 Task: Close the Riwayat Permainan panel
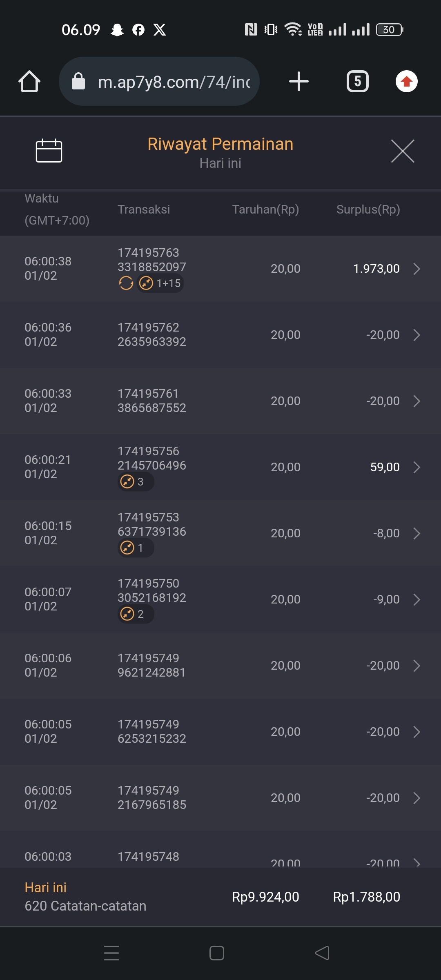pos(403,151)
